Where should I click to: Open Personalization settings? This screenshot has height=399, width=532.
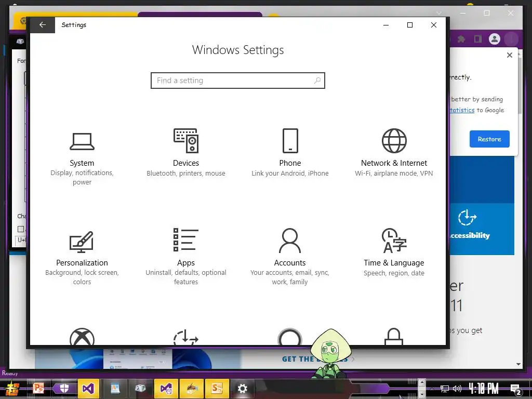82,258
